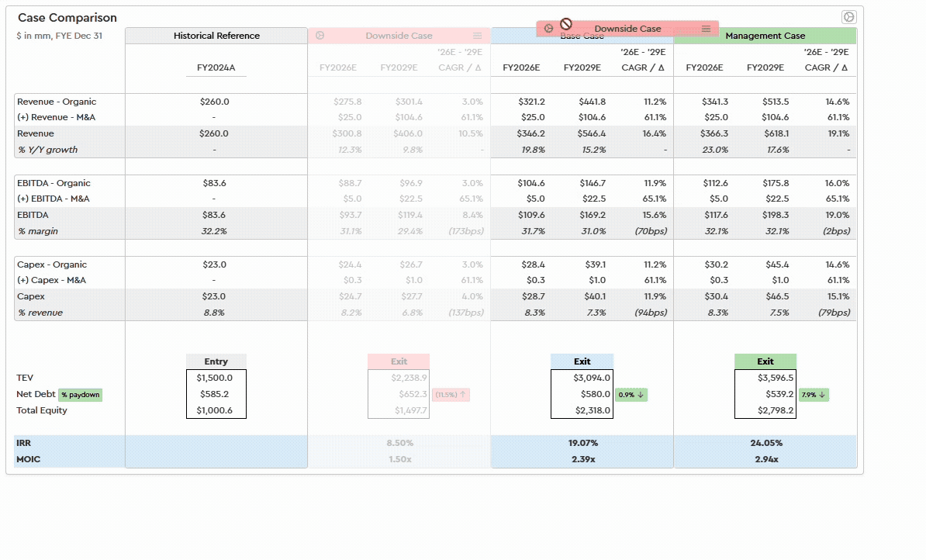
Task: Click the Downside Case (11.5%) up-arrow badge
Action: coord(451,395)
